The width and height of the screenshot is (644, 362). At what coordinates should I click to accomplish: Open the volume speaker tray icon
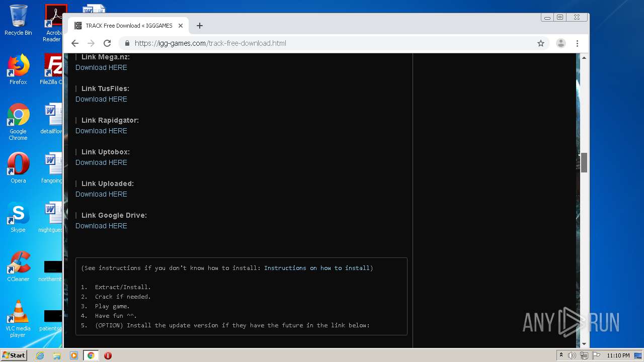(572, 355)
